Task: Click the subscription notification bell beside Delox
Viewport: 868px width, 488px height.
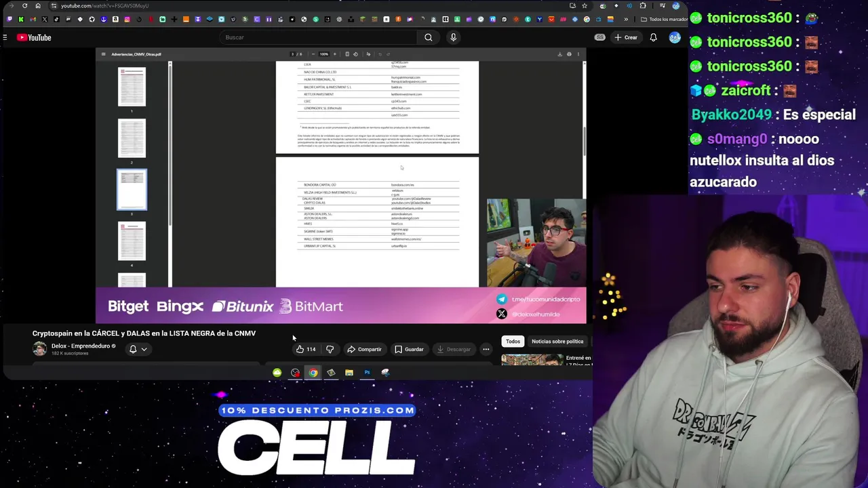Action: tap(133, 349)
